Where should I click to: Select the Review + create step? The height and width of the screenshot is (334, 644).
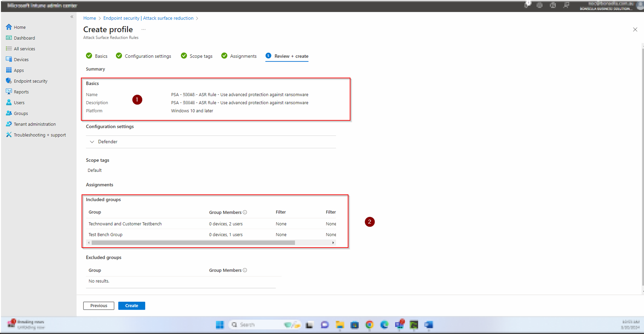[287, 56]
